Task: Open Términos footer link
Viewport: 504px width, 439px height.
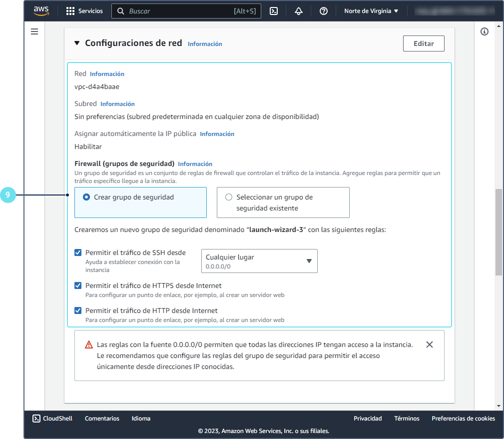Action: tap(407, 418)
